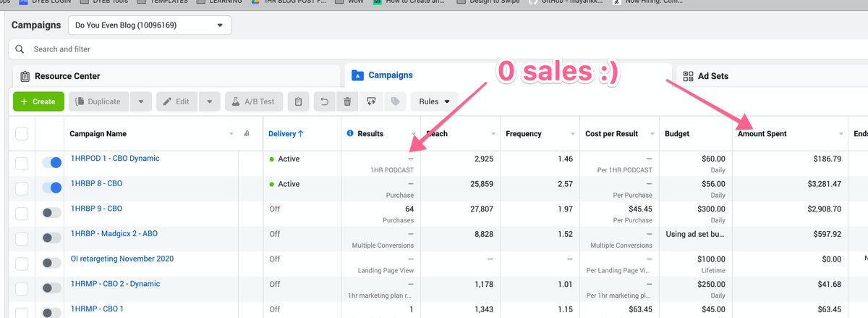This screenshot has height=318, width=868.
Task: Open the Campaign Name column menu arrow
Action: [x=231, y=134]
